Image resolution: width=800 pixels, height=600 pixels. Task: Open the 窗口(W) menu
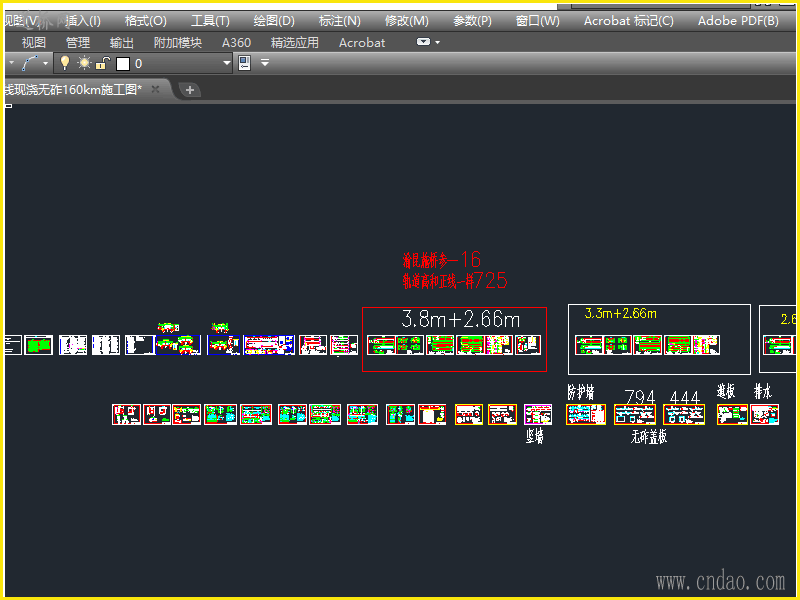538,21
